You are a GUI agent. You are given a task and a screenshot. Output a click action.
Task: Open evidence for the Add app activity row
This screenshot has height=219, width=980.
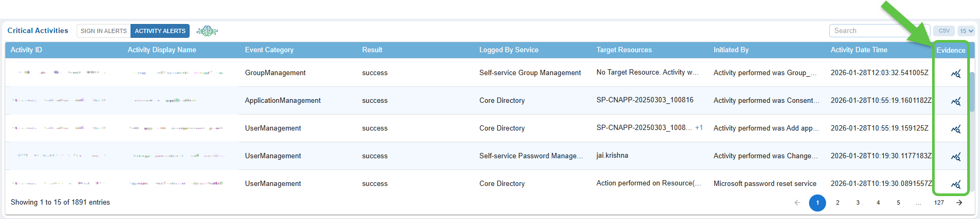956,129
